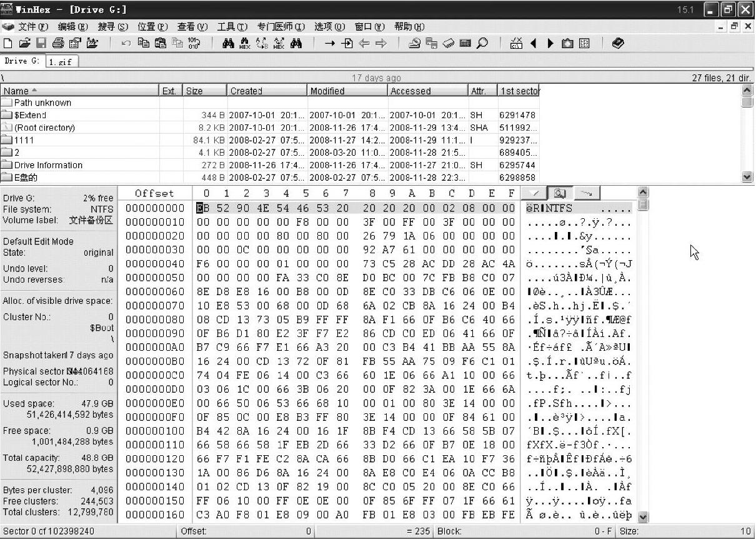The width and height of the screenshot is (756, 539).
Task: Sort by the Name column header
Action: point(80,91)
